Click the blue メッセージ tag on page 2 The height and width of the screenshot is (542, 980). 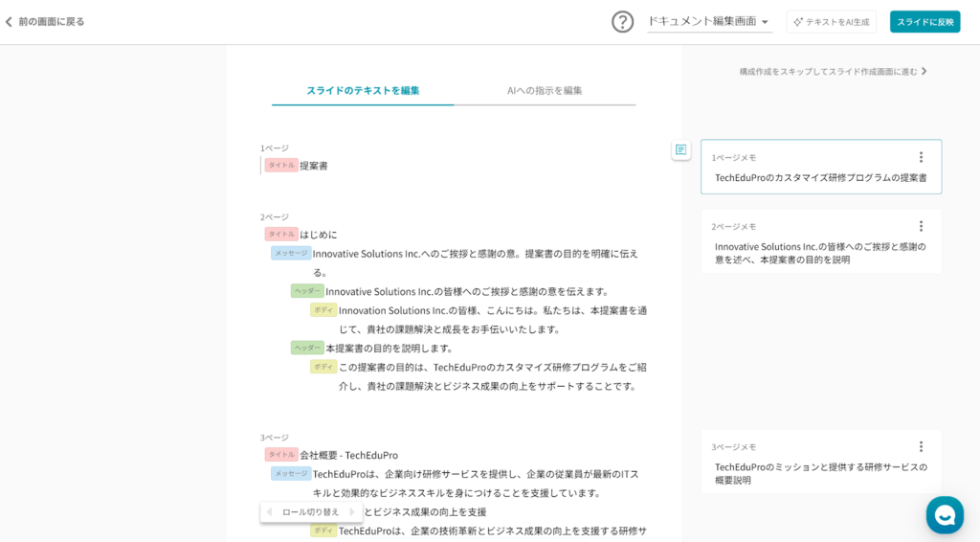tap(291, 253)
